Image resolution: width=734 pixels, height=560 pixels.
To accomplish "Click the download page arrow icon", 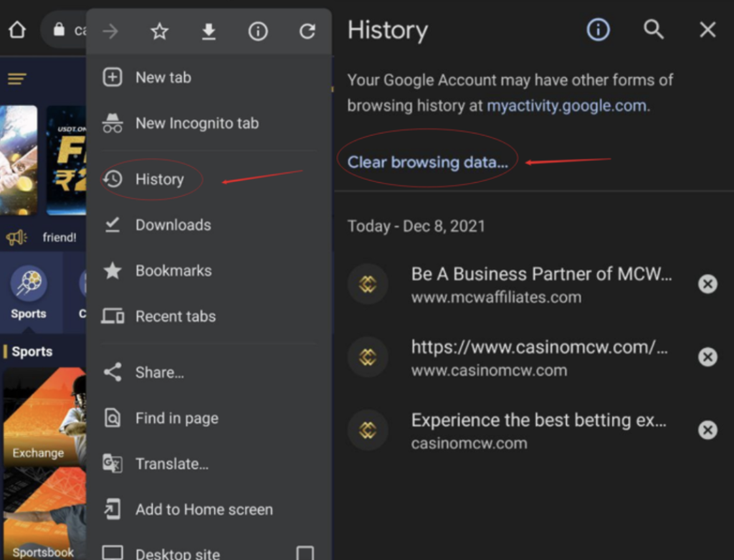I will coord(209,32).
